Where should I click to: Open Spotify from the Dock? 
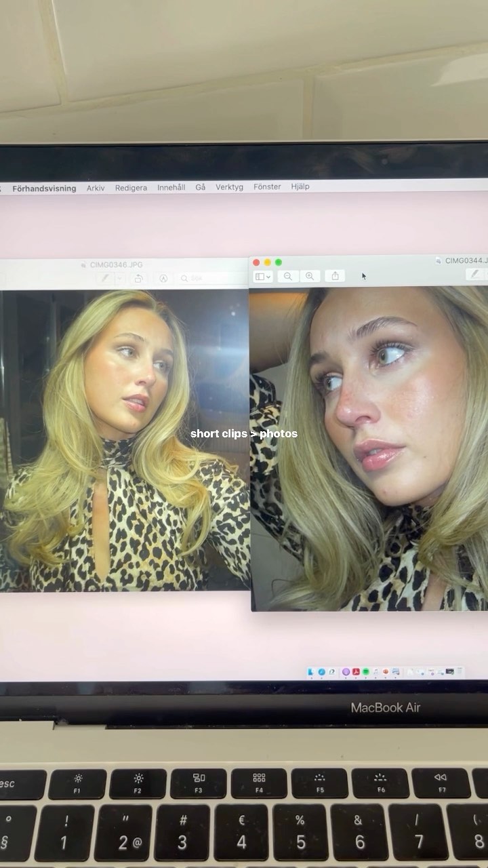point(365,671)
